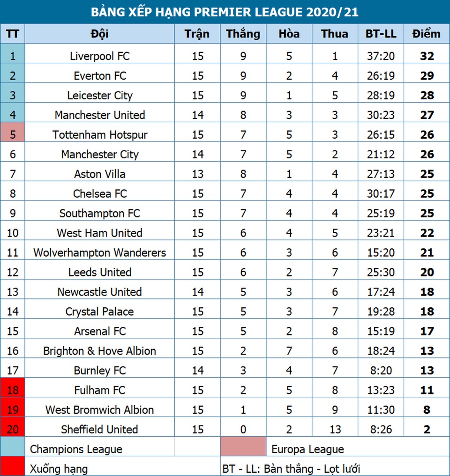450x476 pixels.
Task: Click the pink Europa League legend swatch
Action: (243, 446)
